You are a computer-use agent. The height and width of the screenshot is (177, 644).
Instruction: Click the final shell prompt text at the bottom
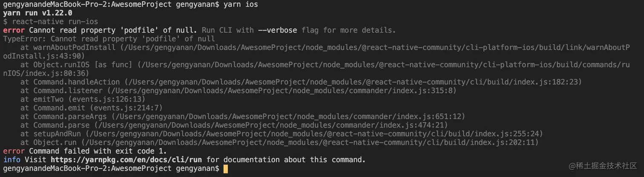pos(111,169)
